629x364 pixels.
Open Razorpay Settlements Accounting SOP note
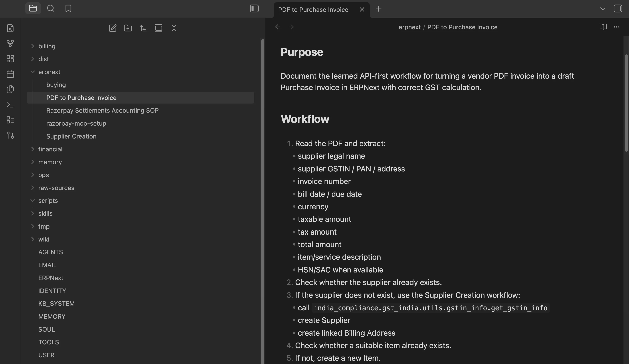coord(102,110)
